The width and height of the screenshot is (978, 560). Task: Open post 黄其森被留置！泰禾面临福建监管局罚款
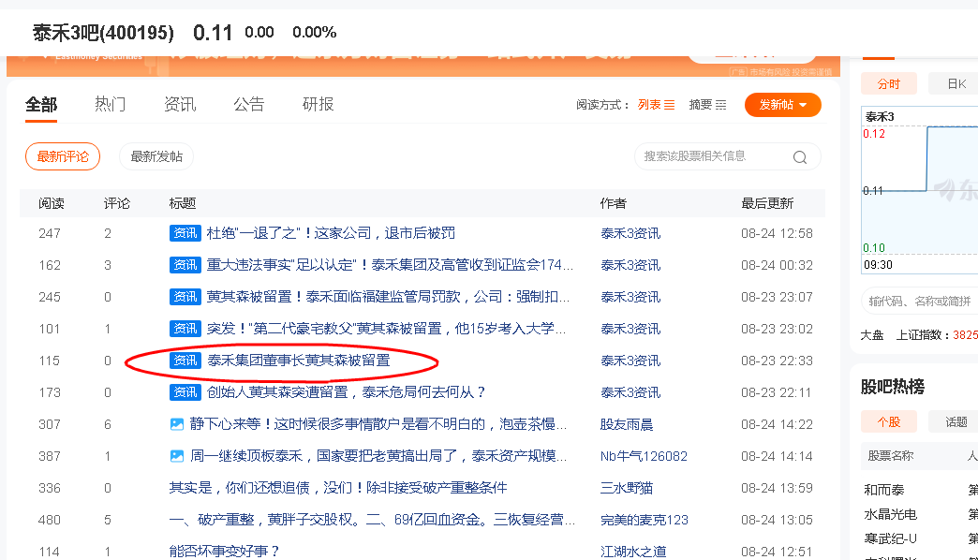[388, 297]
